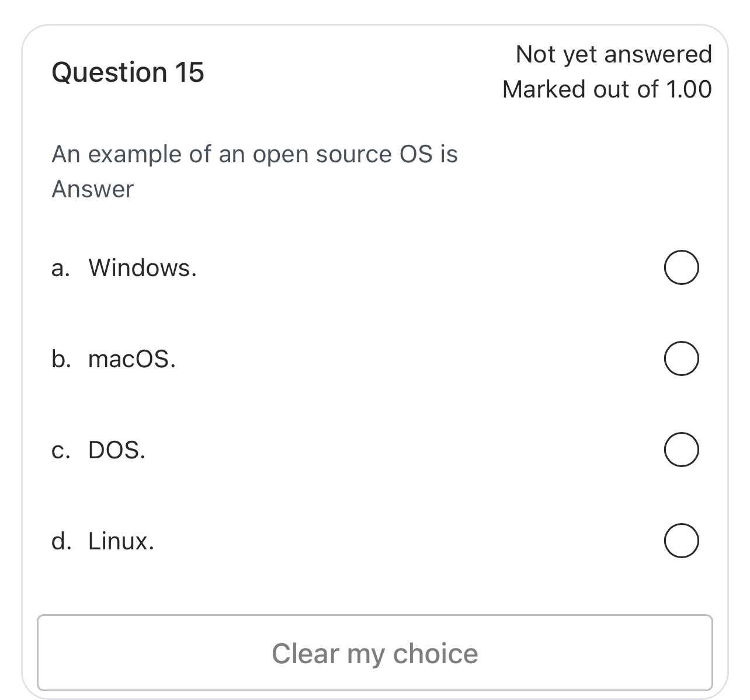Select the radio button for option b macOS
The image size is (750, 700).
(681, 358)
